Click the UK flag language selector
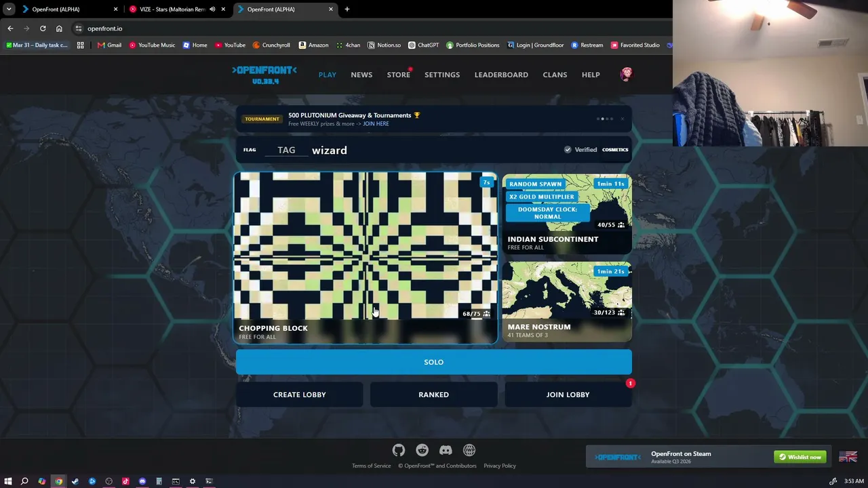Screen dimensions: 868x488 click(848, 457)
